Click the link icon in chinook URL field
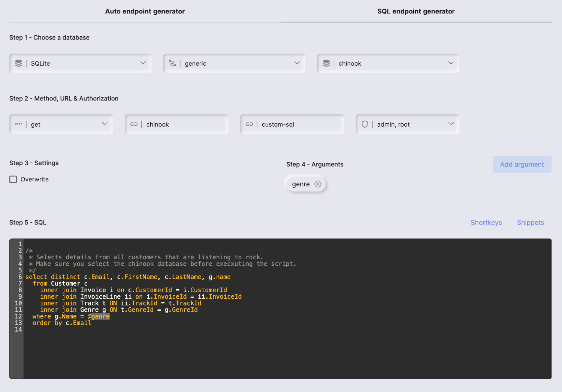Viewport: 562px width, 392px height. click(134, 124)
